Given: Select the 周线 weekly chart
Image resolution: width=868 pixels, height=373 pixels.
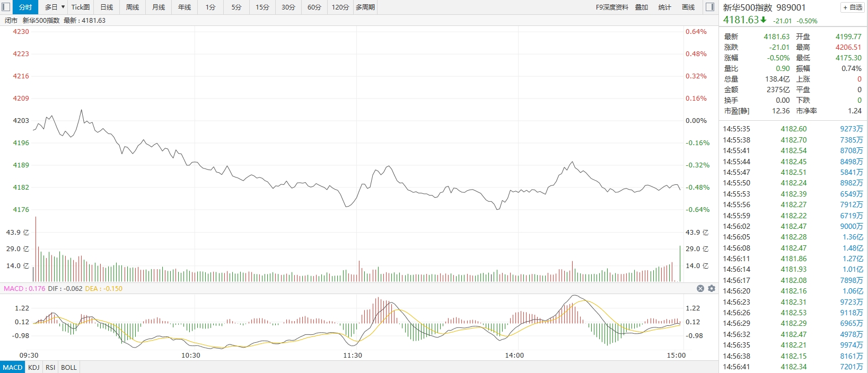Looking at the screenshot, I should (133, 7).
